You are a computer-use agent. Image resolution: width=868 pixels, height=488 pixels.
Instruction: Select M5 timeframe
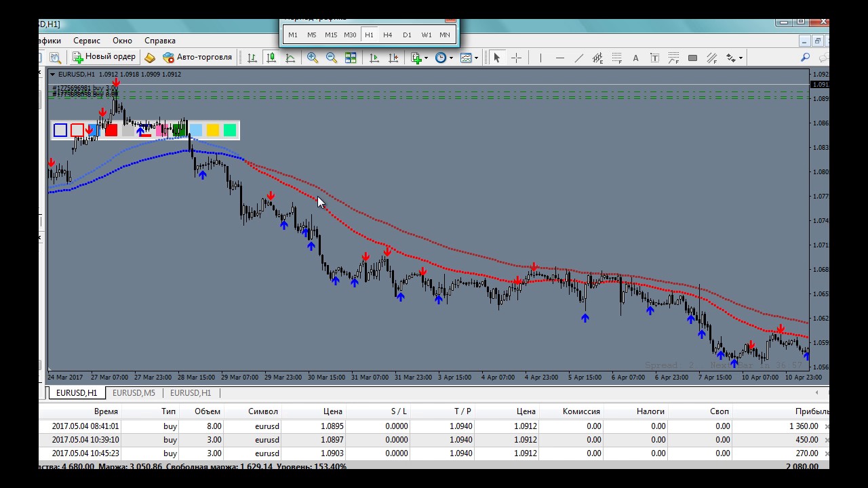coord(312,35)
